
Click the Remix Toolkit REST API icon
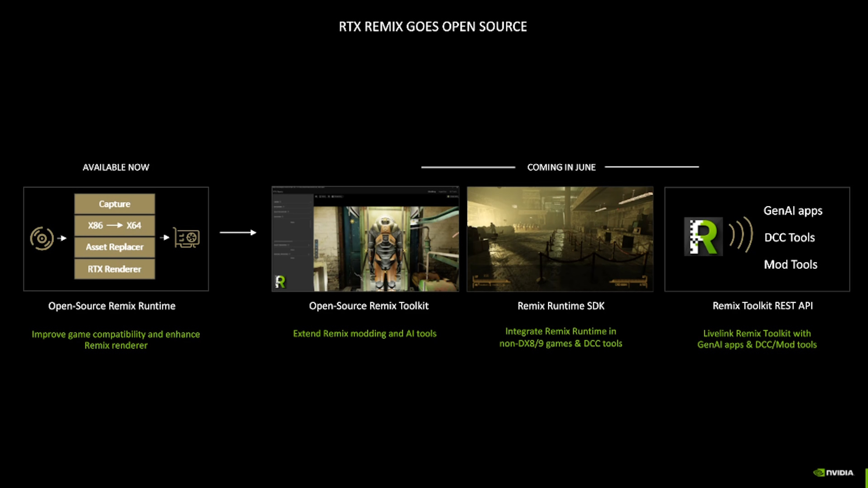702,238
